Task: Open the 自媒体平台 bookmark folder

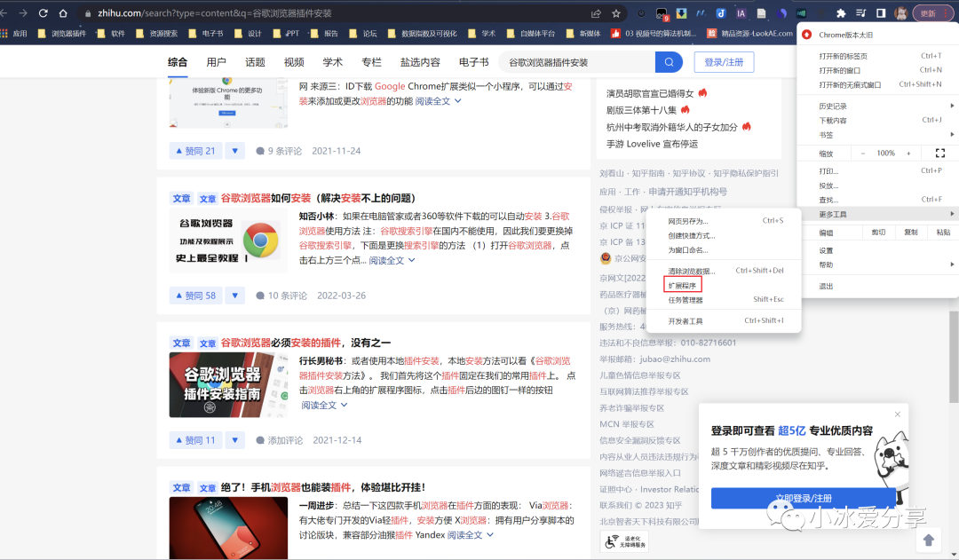Action: tap(531, 34)
